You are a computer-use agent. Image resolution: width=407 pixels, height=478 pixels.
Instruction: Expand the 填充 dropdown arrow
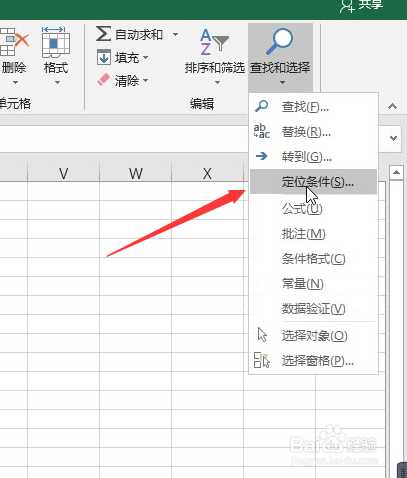[x=146, y=58]
